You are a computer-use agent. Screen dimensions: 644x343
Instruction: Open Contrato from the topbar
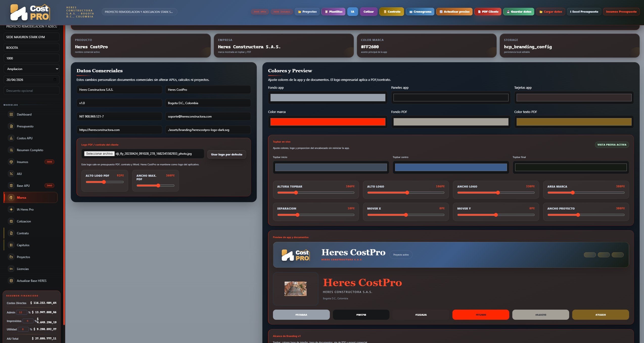coord(392,12)
